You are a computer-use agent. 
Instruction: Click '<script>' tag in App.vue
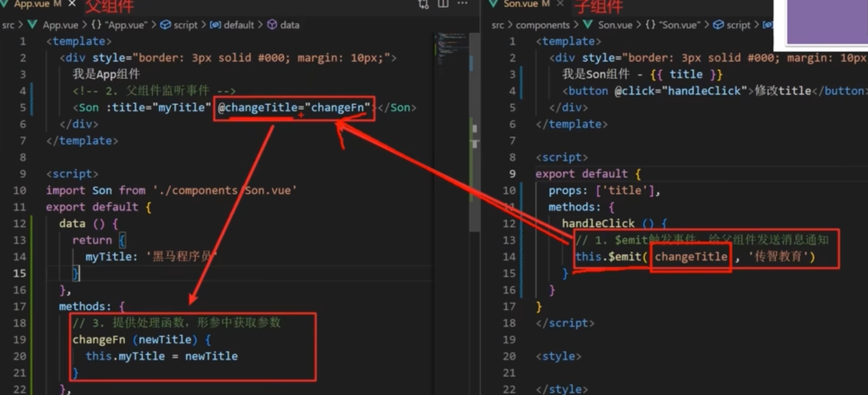[x=72, y=174]
